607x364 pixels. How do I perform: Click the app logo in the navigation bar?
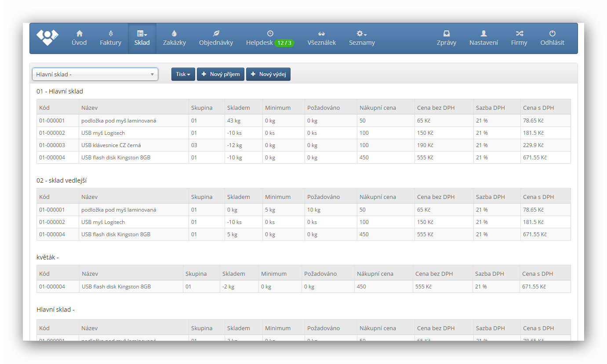47,38
